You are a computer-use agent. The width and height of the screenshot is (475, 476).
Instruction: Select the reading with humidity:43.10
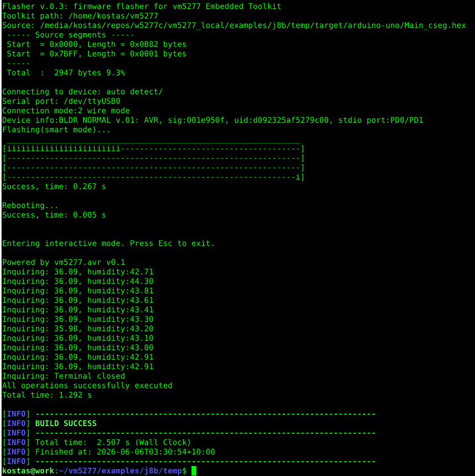pos(78,338)
